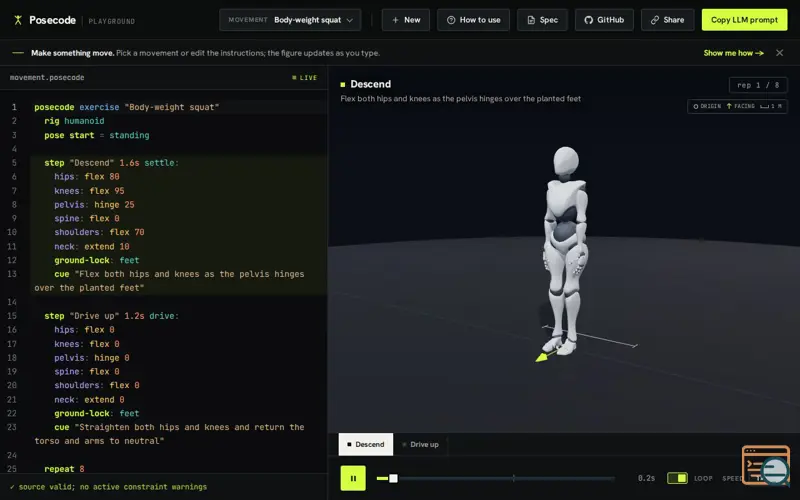
Task: Click the New button with plus icon
Action: coord(406,20)
